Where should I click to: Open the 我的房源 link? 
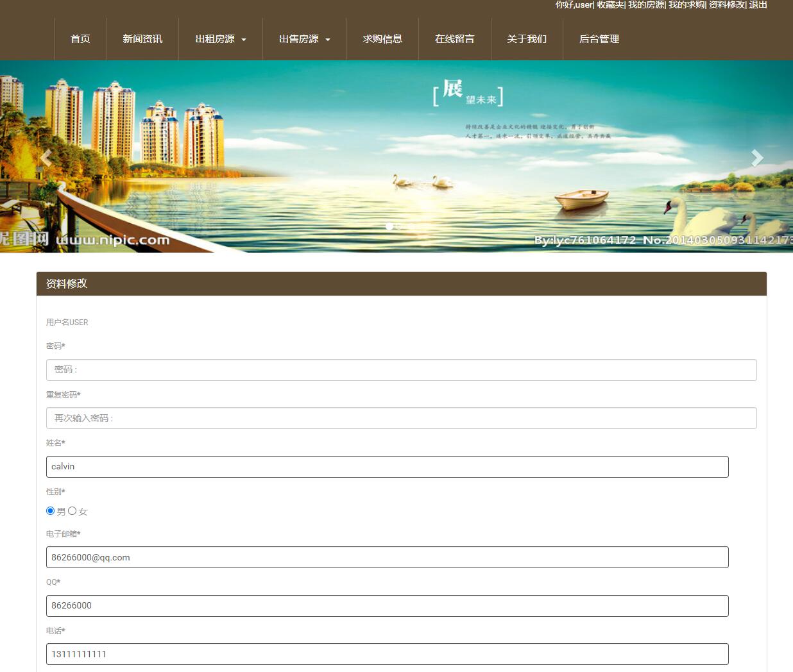646,4
